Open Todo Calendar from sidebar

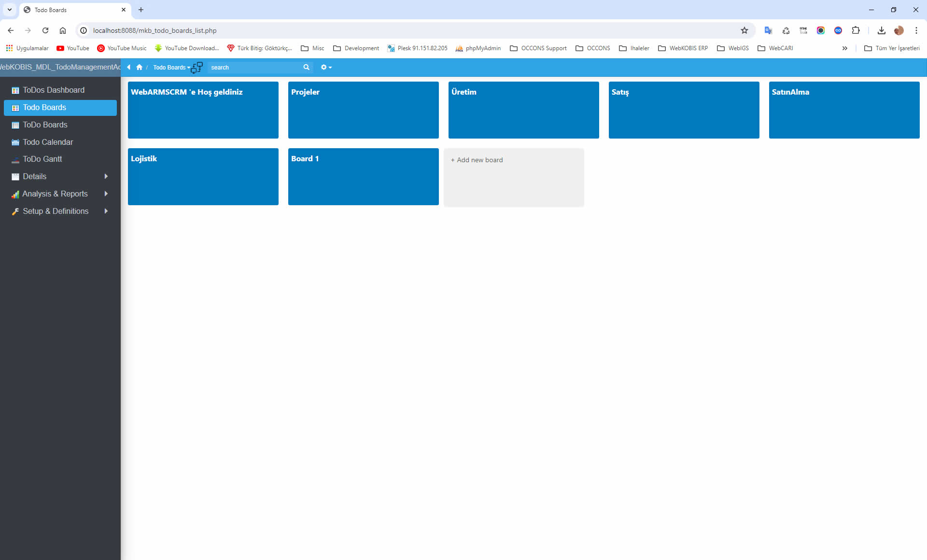click(60, 142)
